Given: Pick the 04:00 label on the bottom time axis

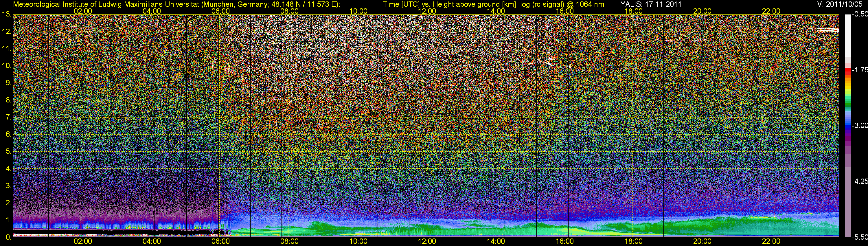Looking at the screenshot, I should point(152,241).
